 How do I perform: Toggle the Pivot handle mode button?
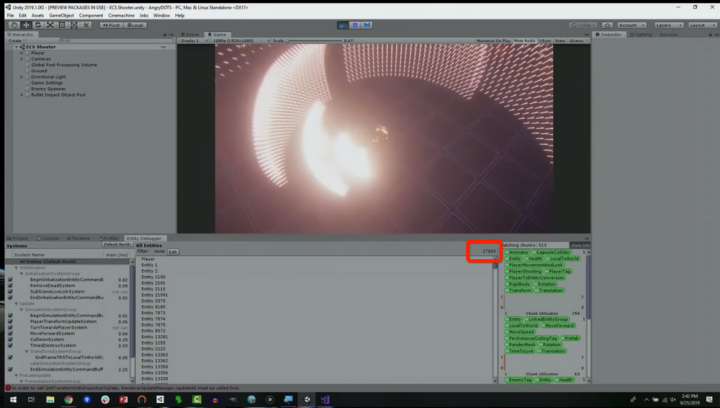(x=112, y=25)
